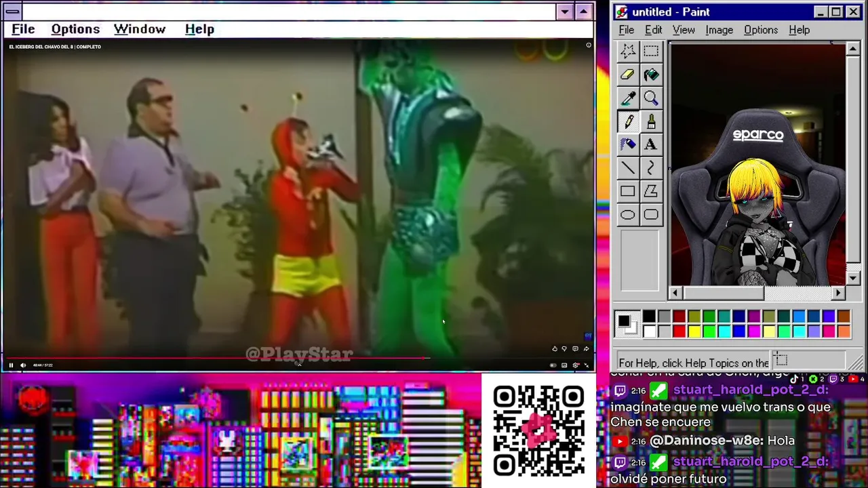Screen dimensions: 868x488
Task: Open the Edit menu in Paint
Action: point(653,30)
